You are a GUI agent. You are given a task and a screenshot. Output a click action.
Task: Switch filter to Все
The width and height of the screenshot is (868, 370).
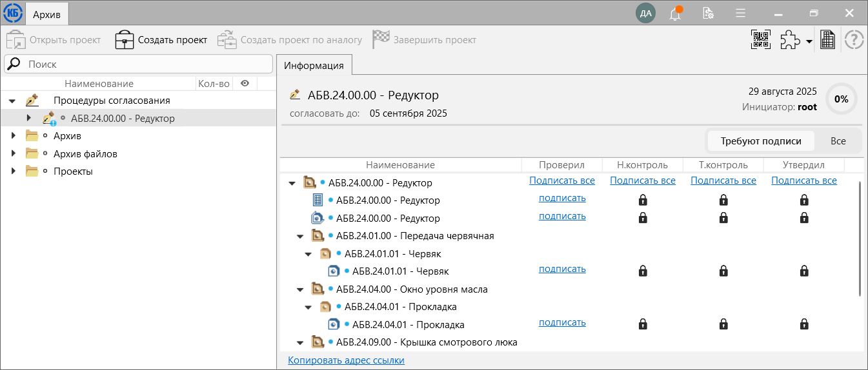838,141
